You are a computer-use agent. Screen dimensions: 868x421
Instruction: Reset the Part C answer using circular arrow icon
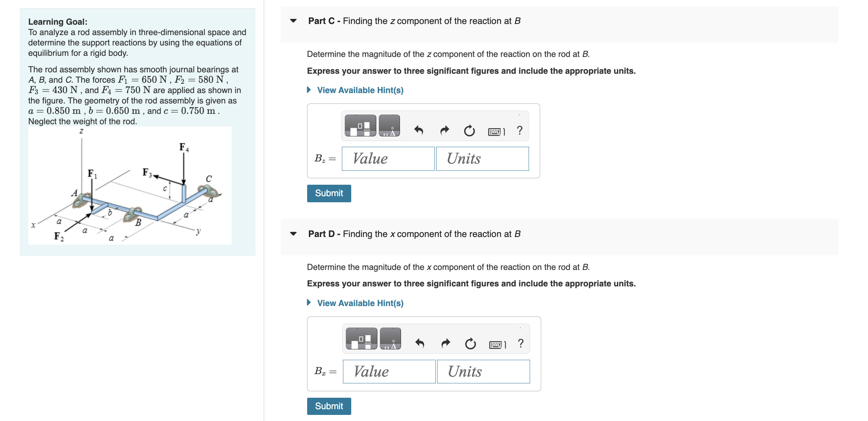point(469,130)
